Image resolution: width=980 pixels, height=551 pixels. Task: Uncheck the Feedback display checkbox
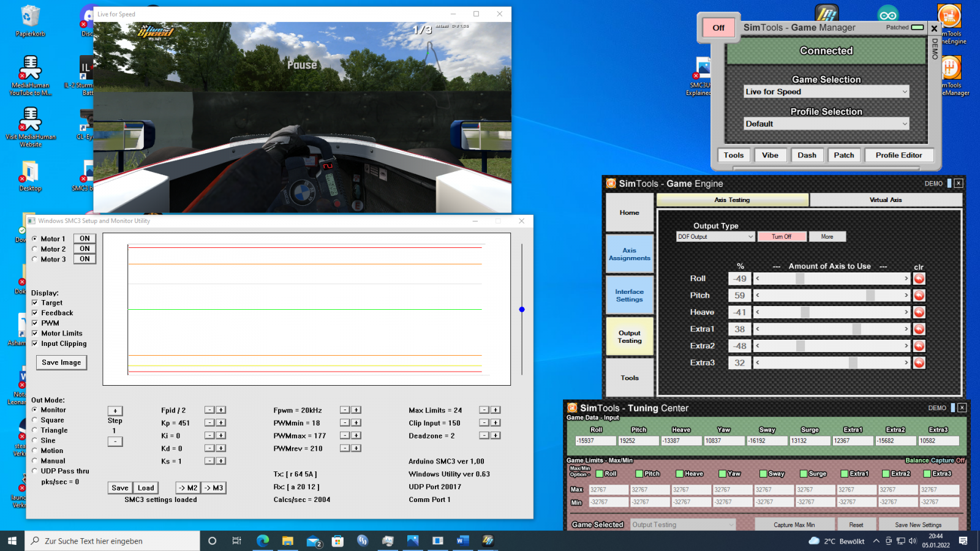[35, 313]
